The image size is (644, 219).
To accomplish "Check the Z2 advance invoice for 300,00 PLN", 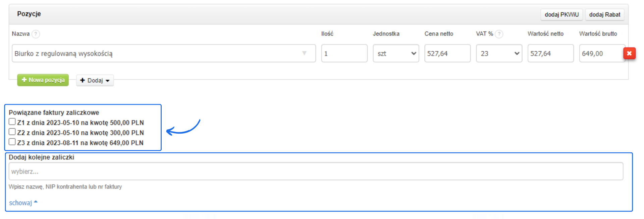I will tap(12, 132).
